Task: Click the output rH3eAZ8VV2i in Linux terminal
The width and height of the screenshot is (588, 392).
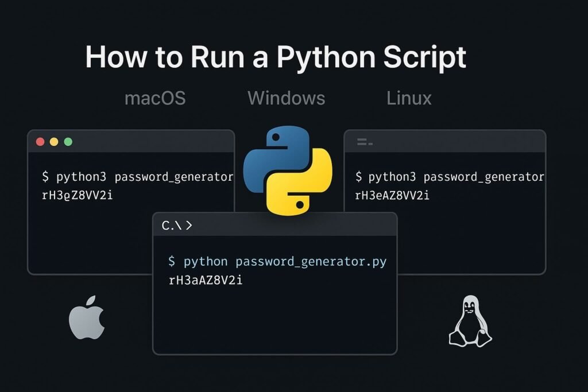Action: [392, 195]
